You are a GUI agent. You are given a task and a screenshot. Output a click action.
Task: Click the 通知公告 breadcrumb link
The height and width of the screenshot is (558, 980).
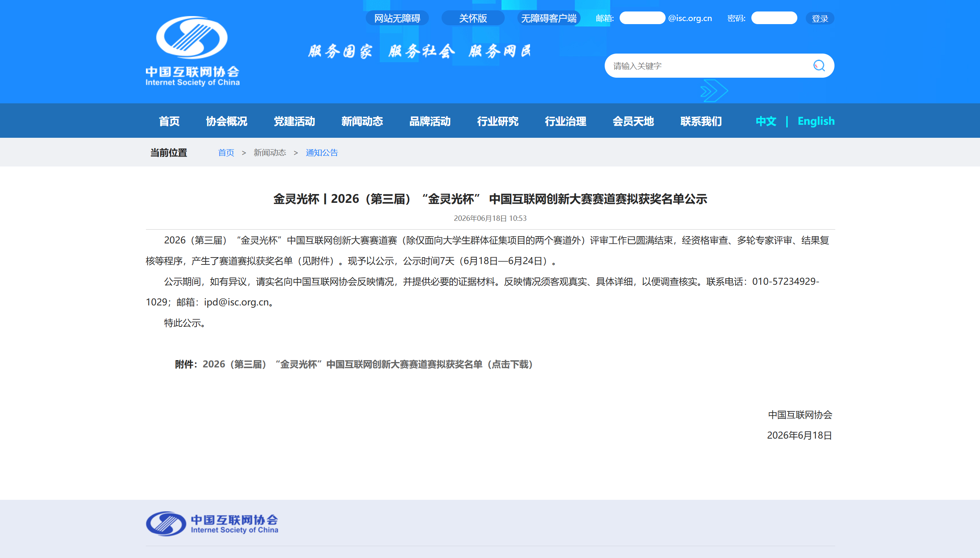(x=322, y=153)
